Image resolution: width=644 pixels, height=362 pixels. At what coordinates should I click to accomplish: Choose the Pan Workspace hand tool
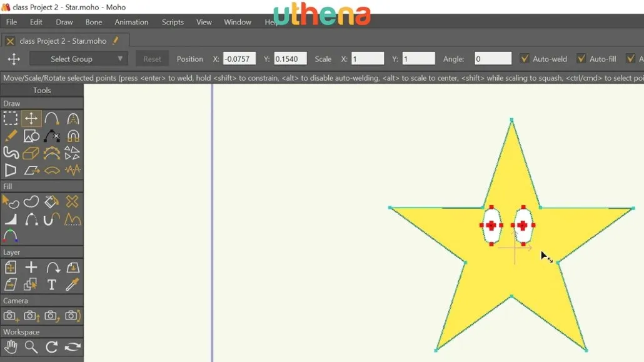pos(11,347)
